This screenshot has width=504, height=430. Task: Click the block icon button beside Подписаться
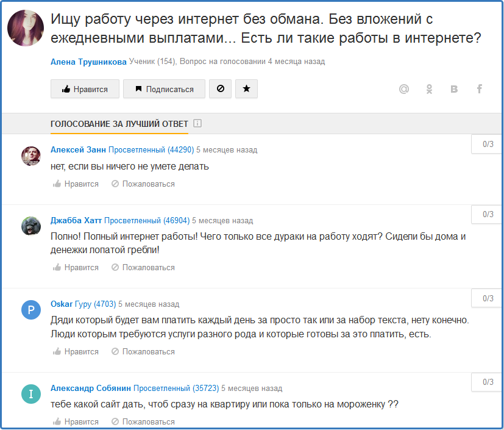coord(220,89)
